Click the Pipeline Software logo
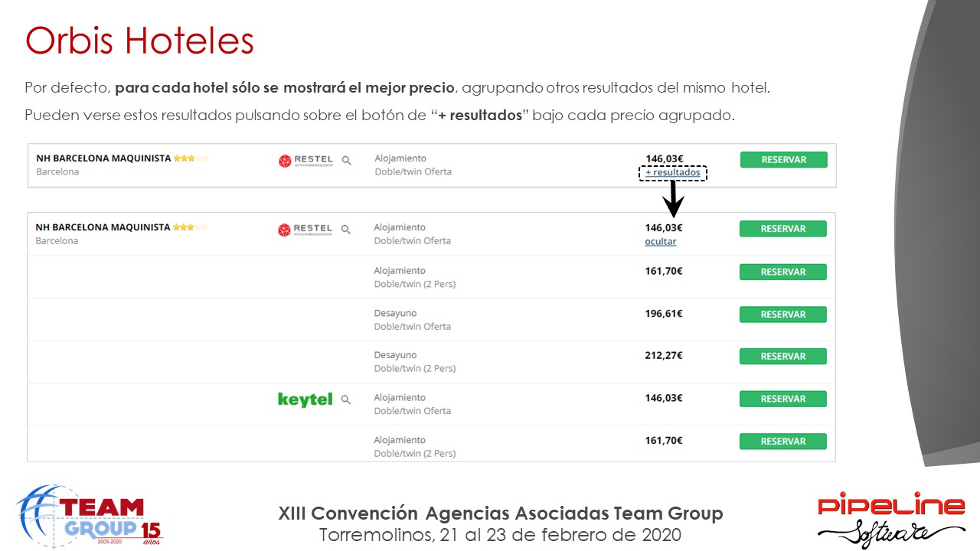The height and width of the screenshot is (551, 980). 891,519
